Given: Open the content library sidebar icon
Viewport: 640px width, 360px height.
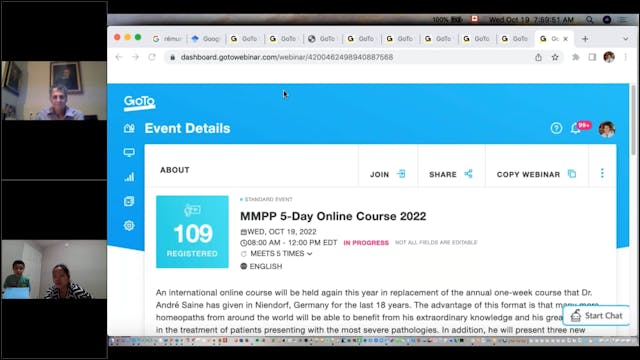Looking at the screenshot, I should click(129, 201).
